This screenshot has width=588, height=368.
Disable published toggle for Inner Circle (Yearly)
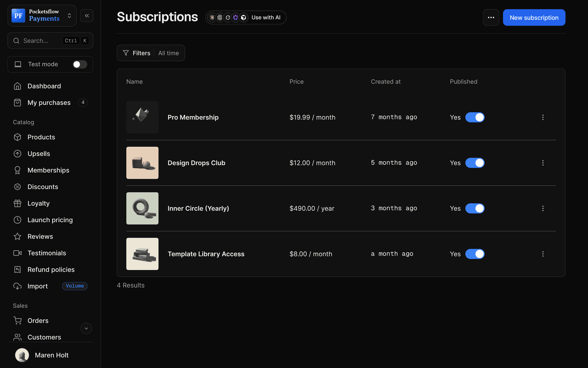[x=475, y=208]
